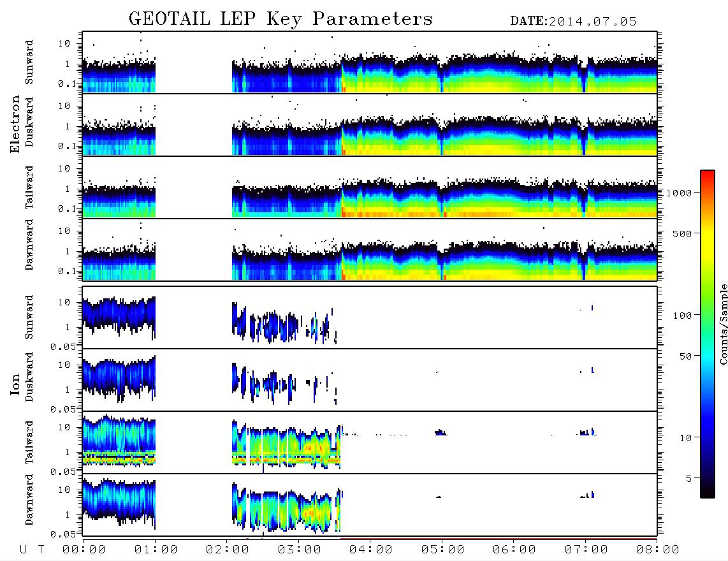Click the "04:00" time tick label
The image size is (728, 561).
pos(371,550)
